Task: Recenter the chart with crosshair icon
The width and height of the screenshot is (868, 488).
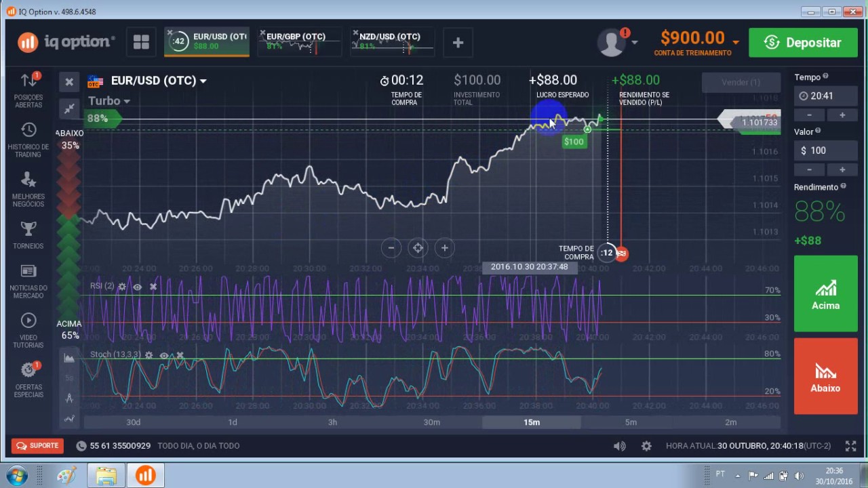Action: (418, 248)
